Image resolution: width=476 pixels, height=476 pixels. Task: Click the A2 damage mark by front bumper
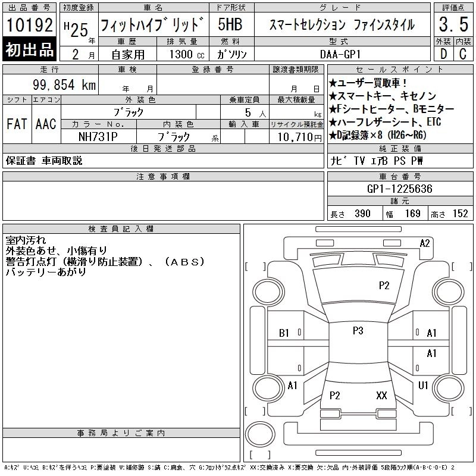click(425, 243)
